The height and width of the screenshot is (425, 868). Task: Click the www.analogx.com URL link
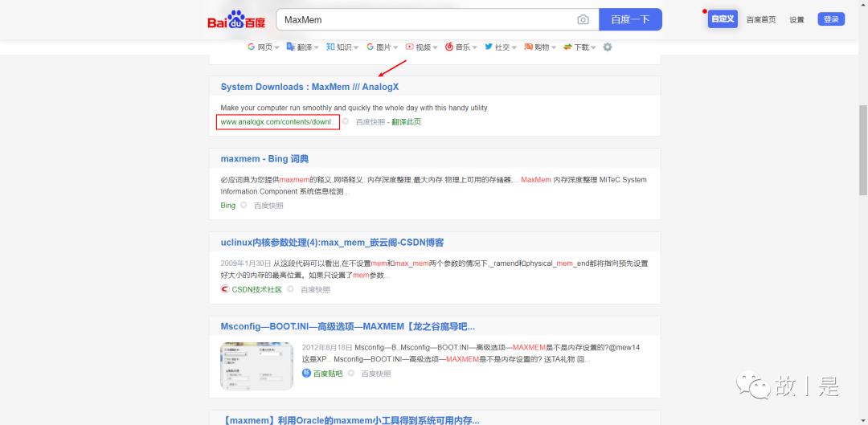pyautogui.click(x=278, y=122)
